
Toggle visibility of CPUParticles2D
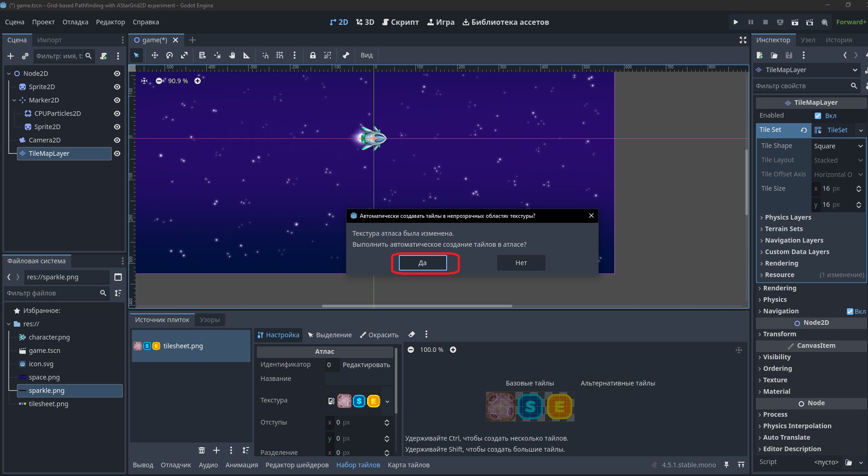click(117, 113)
